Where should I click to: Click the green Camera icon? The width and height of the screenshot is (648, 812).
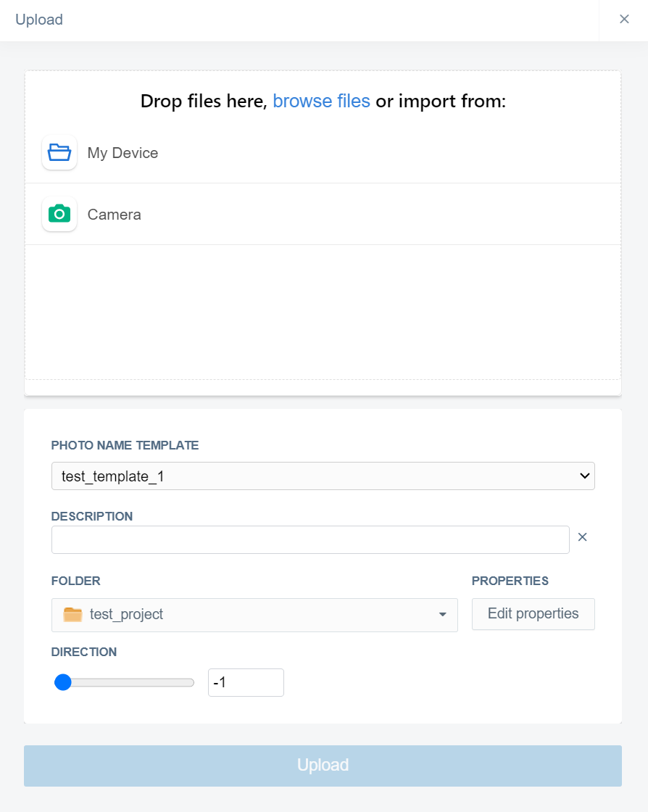coord(59,215)
